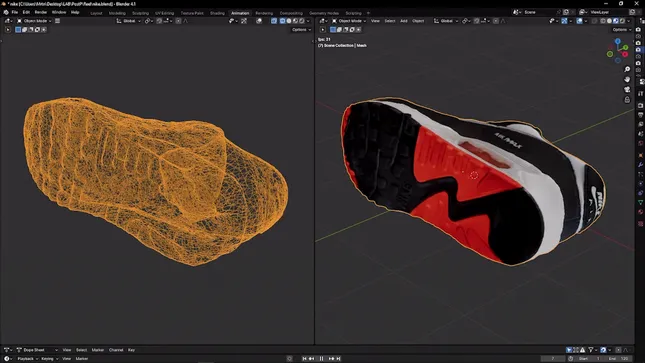Image resolution: width=645 pixels, height=363 pixels.
Task: Open the File menu
Action: point(15,12)
